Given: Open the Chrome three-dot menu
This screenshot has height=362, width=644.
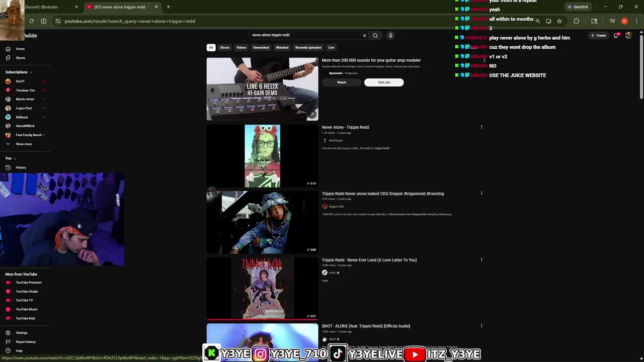Looking at the screenshot, I should [636, 21].
